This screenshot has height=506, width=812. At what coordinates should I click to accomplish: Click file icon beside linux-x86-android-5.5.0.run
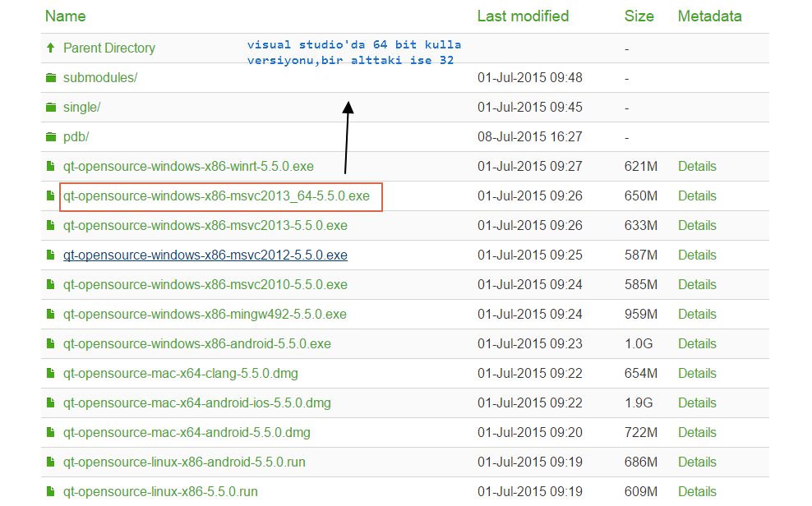(x=50, y=461)
